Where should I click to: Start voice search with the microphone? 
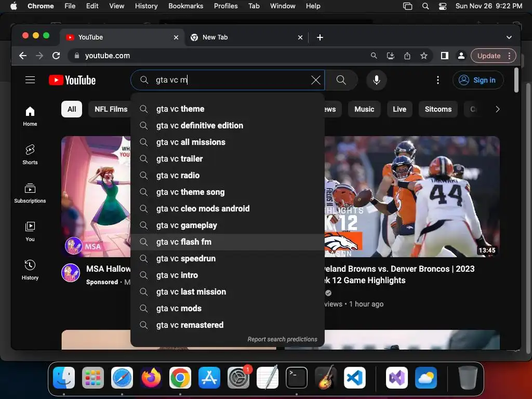pyautogui.click(x=376, y=80)
